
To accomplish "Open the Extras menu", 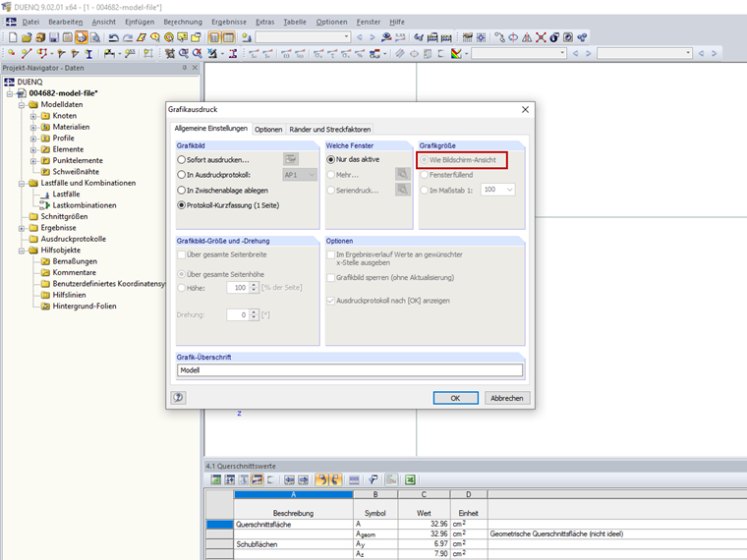I will [x=264, y=22].
